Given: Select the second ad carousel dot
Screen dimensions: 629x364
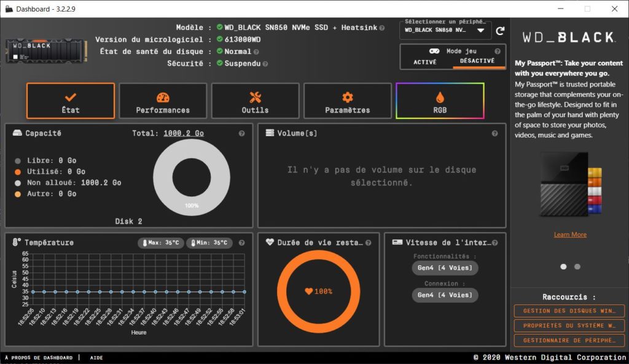Looking at the screenshot, I should click(x=577, y=266).
